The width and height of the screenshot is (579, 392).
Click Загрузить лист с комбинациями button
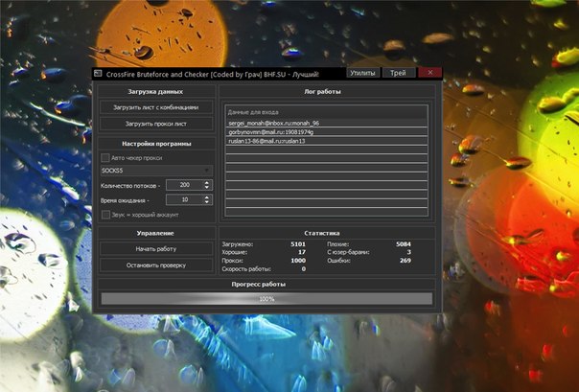(x=156, y=107)
